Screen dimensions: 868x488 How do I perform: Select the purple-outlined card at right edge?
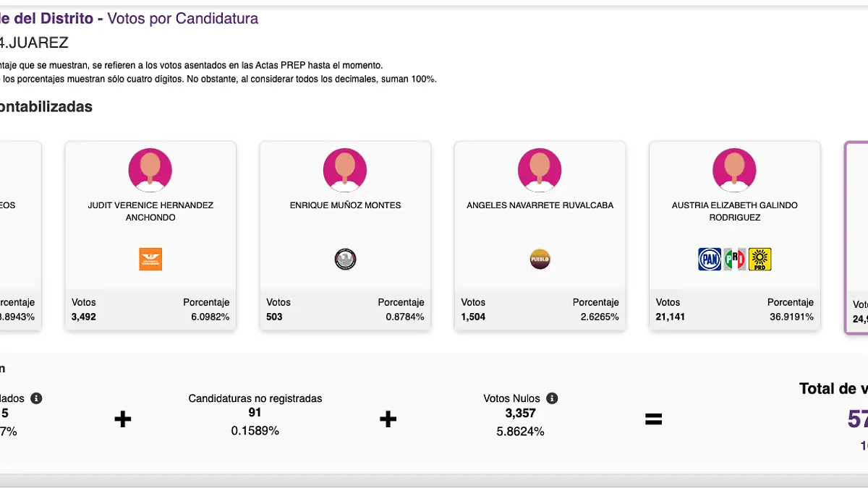(857, 237)
